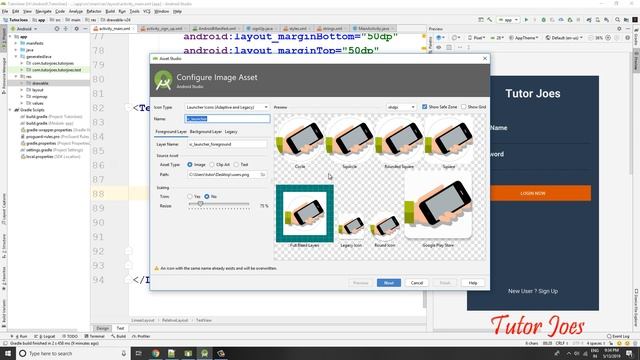Click Cortana microphone icon
Viewport: 640px width, 360px height.
point(124,353)
